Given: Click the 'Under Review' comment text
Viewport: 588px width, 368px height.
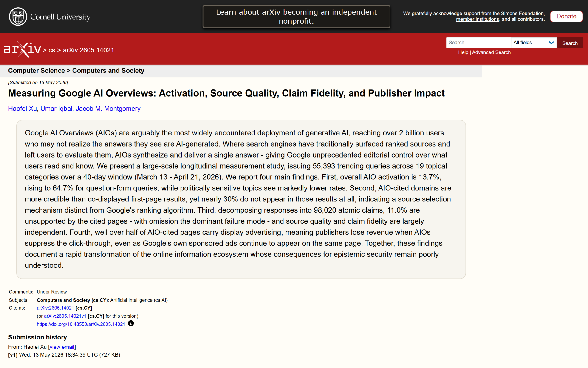Looking at the screenshot, I should tap(52, 292).
